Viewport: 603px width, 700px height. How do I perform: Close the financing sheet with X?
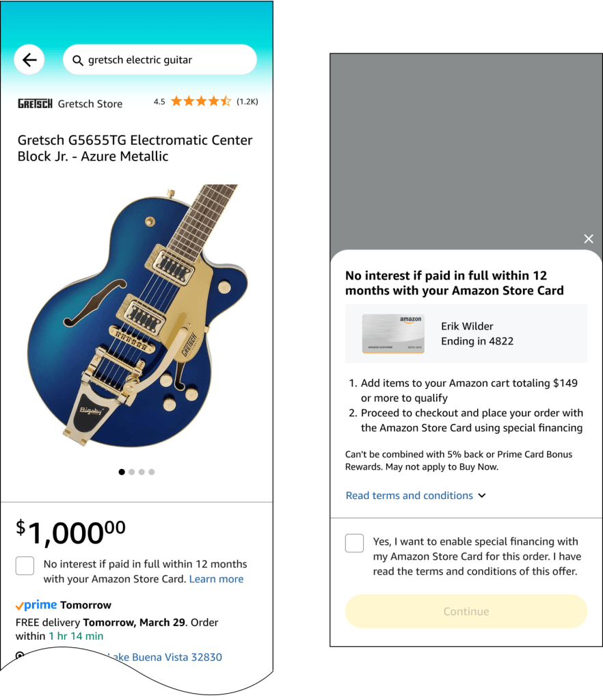589,239
